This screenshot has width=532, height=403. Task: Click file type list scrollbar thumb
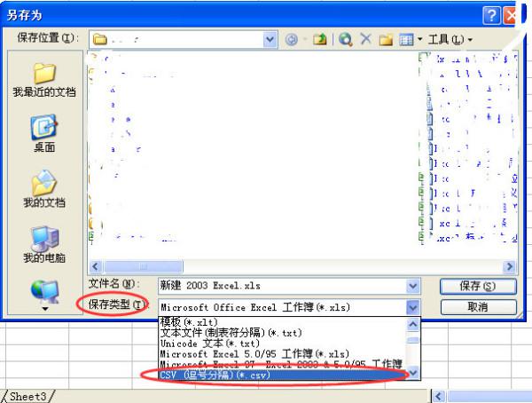[x=413, y=340]
